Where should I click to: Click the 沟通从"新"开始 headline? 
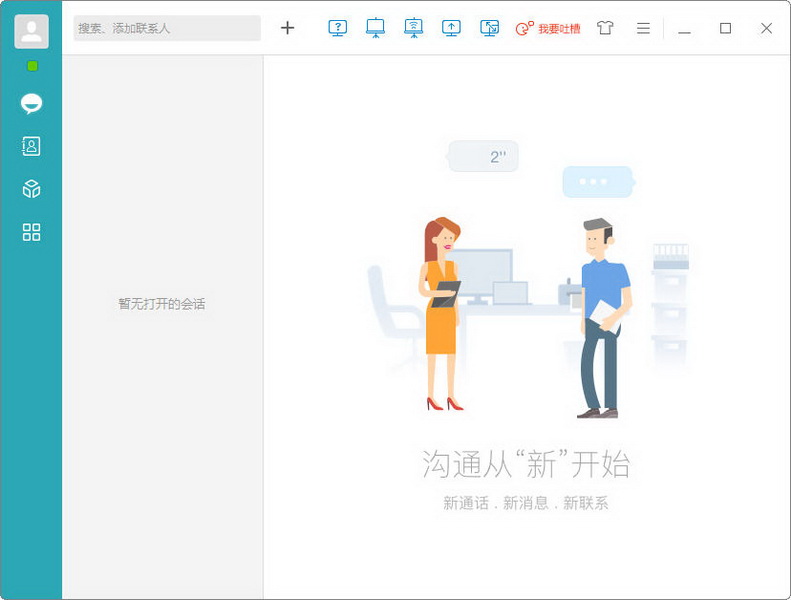tap(526, 464)
